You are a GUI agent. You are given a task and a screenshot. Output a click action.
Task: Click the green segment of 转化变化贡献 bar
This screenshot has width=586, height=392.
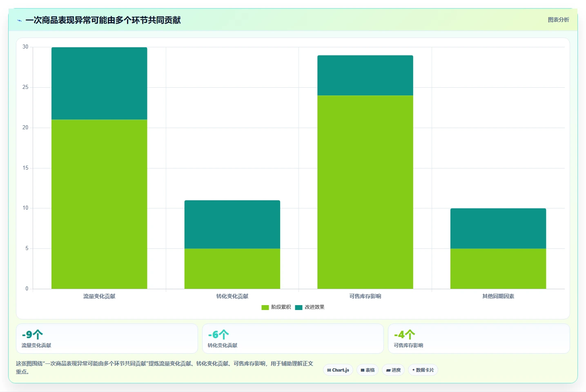point(232,268)
